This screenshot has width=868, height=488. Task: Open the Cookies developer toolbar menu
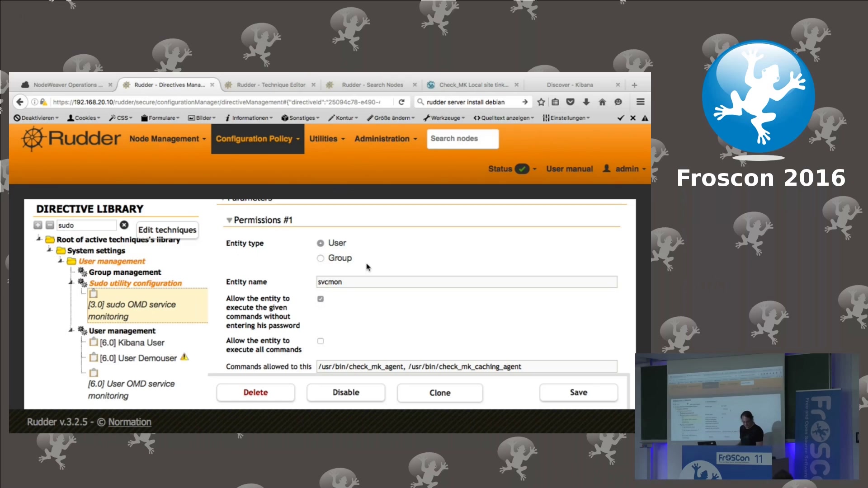(x=84, y=118)
